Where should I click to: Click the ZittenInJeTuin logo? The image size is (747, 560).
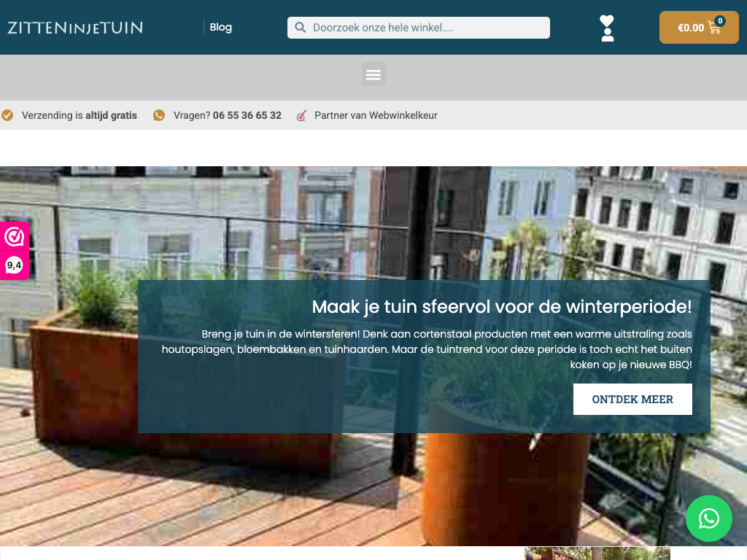coord(75,28)
